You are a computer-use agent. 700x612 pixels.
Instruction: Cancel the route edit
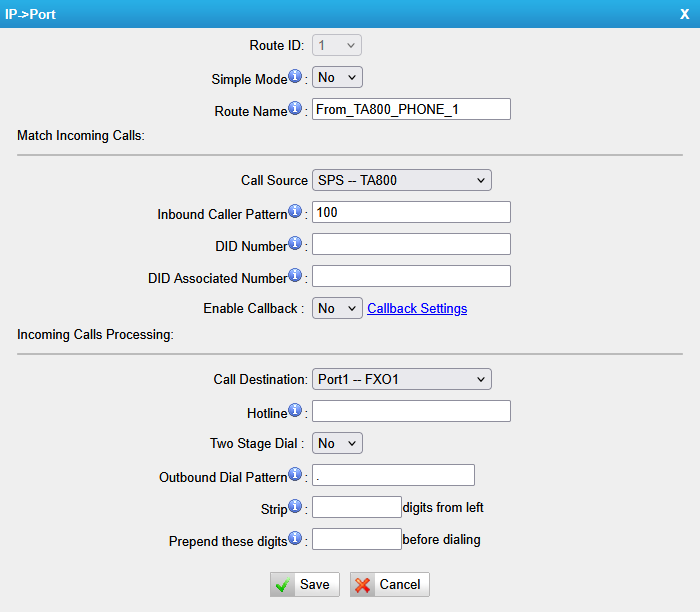click(389, 585)
